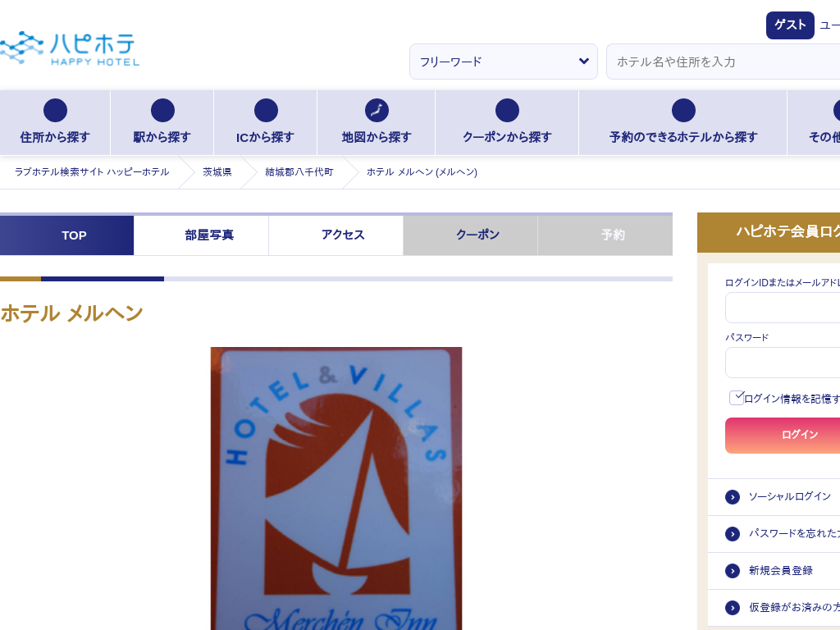
Task: Click the 住所から探す circle icon
Action: (55, 111)
